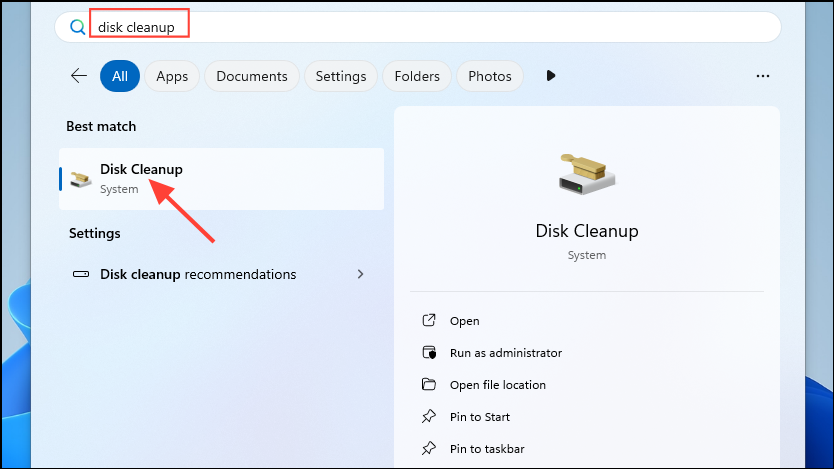Click the search box containing disk cleanup

pyautogui.click(x=418, y=27)
